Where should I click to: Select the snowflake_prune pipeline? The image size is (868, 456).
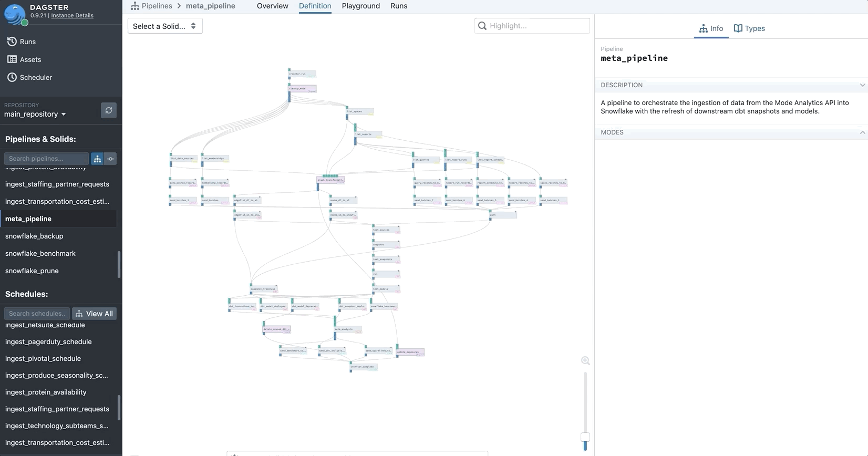[32, 271]
